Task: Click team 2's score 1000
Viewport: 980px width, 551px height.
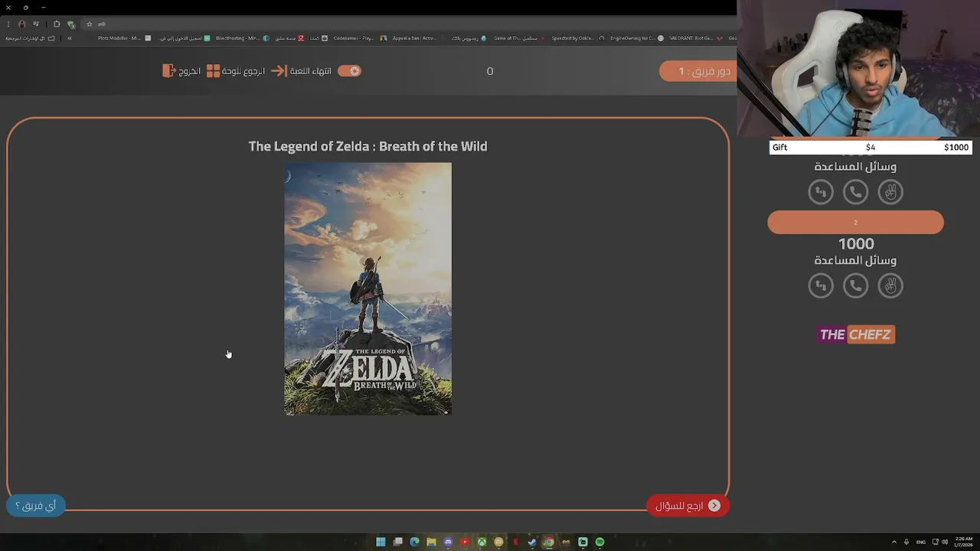Action: coord(856,243)
